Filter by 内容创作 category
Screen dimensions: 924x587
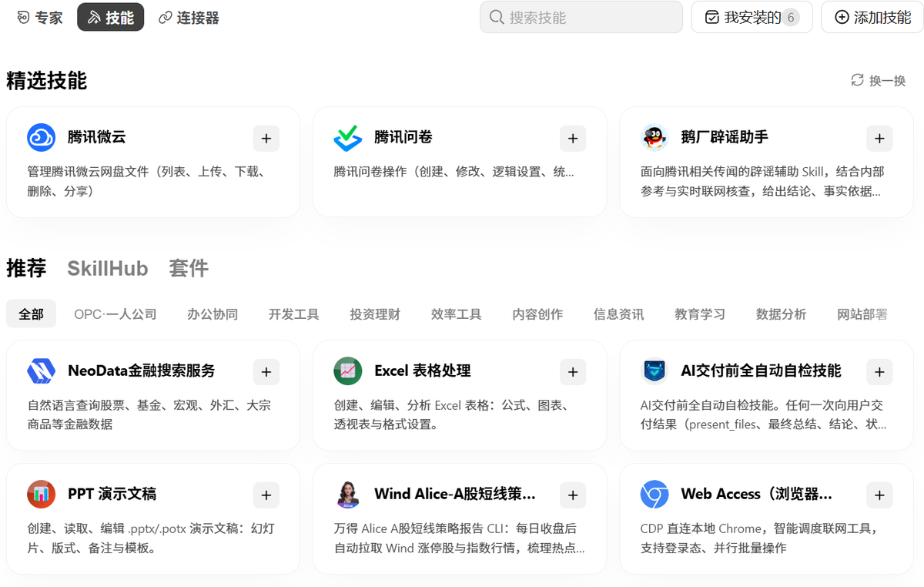(537, 314)
